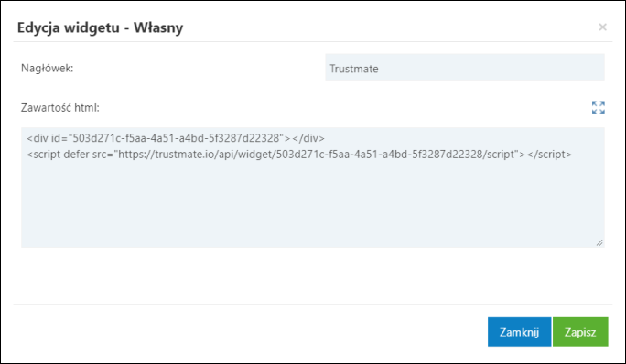The height and width of the screenshot is (364, 626).
Task: Click the closing </script> tag
Action: [549, 154]
